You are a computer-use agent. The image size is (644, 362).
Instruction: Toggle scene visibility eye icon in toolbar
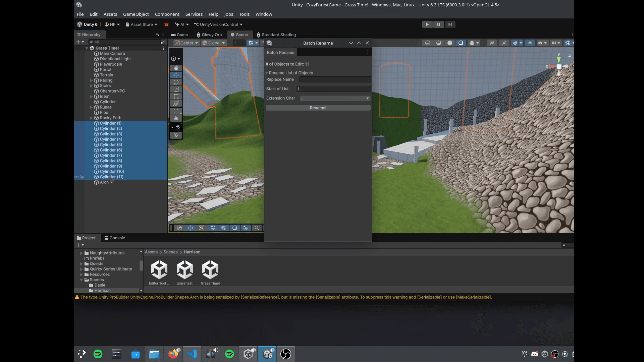530,43
